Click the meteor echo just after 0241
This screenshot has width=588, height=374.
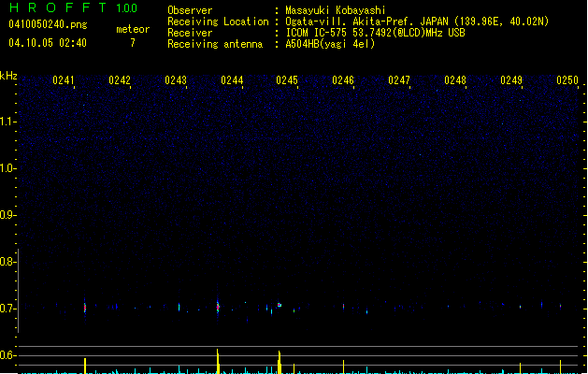(85, 308)
